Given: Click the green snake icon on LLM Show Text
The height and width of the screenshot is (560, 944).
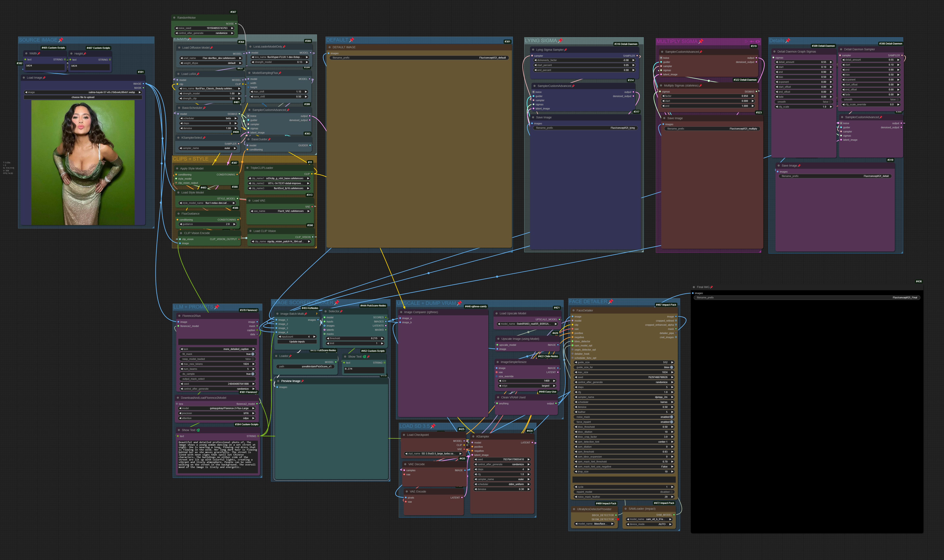Looking at the screenshot, I should pyautogui.click(x=198, y=430).
